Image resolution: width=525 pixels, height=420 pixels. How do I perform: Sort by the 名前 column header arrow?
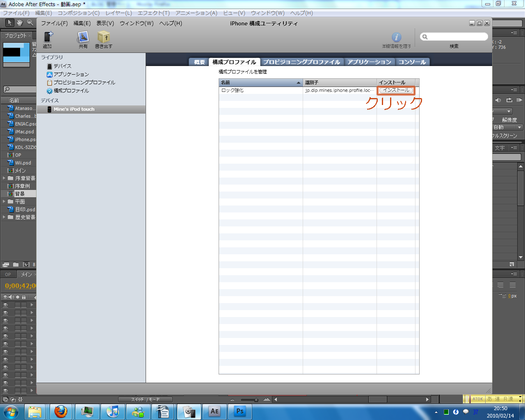299,83
